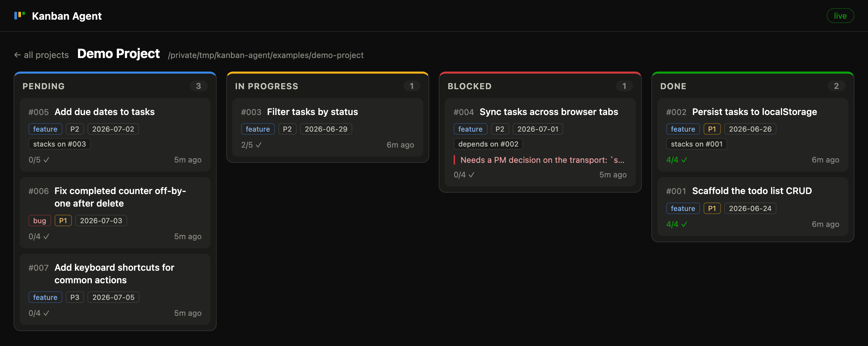Click the depends on #002 tag
The image size is (868, 346).
point(488,144)
